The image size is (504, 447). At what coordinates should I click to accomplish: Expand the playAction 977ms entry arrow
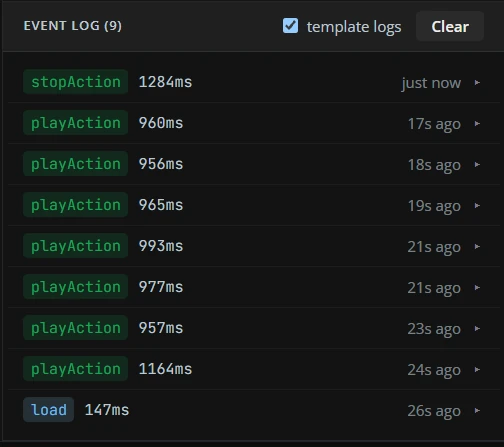click(477, 287)
